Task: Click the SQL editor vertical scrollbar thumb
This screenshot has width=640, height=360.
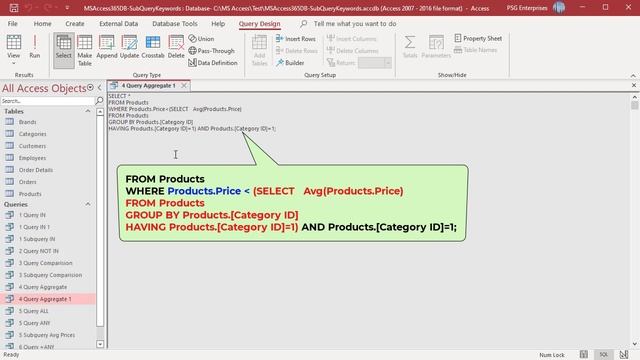Action: (634, 105)
